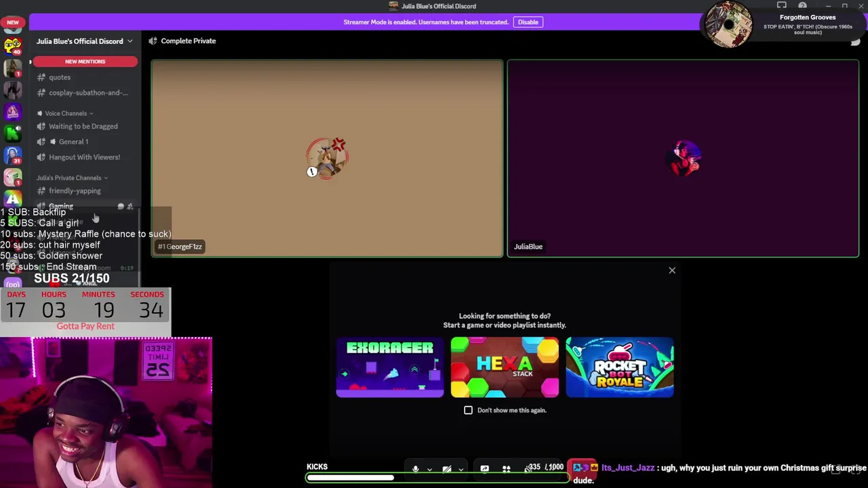This screenshot has width=868, height=488.
Task: Open the green K server icon
Action: [x=12, y=134]
